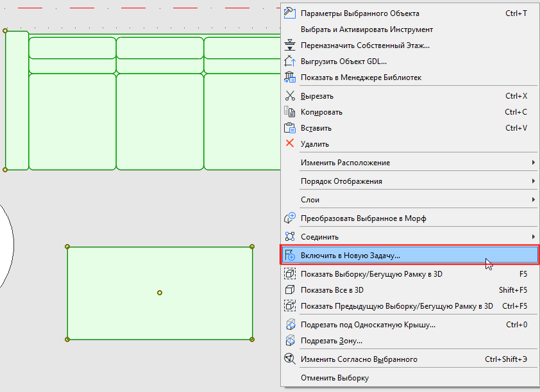This screenshot has width=540, height=392.
Task: Click the Показать Все в 3D cube icon
Action: (x=290, y=290)
